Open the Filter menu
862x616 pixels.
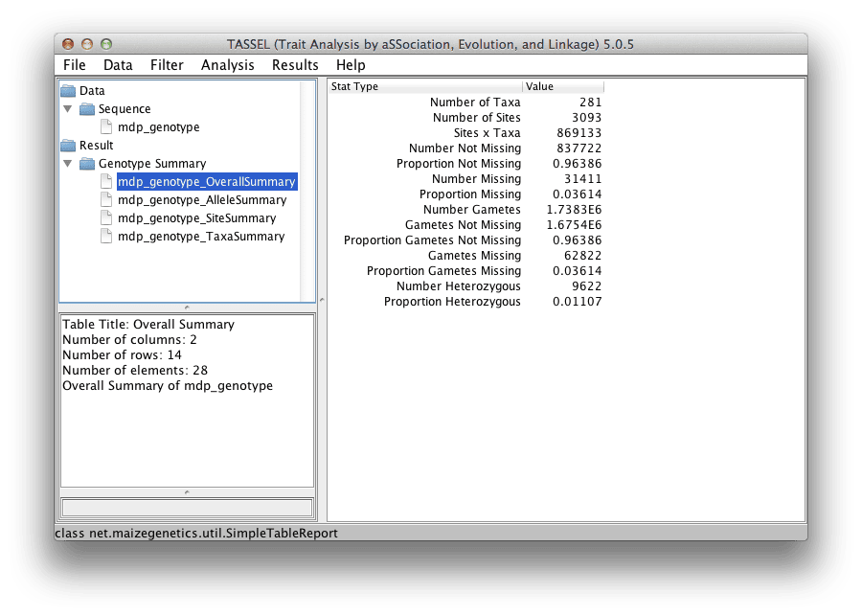point(167,65)
